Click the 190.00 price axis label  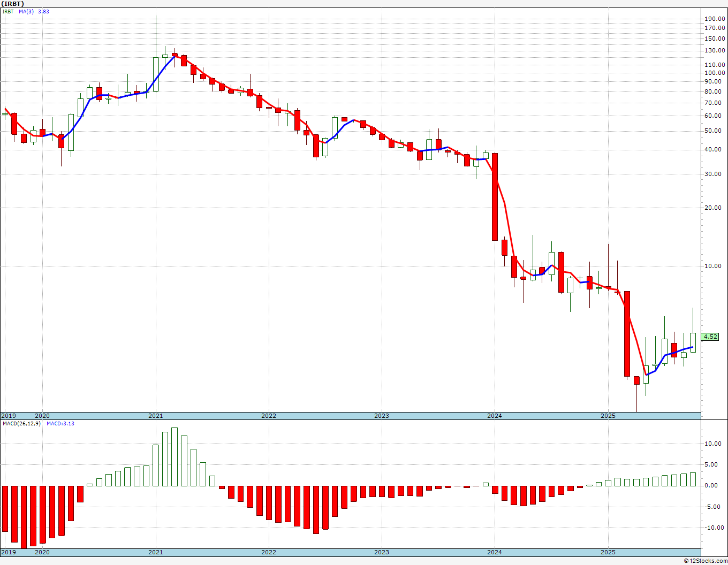tap(715, 19)
